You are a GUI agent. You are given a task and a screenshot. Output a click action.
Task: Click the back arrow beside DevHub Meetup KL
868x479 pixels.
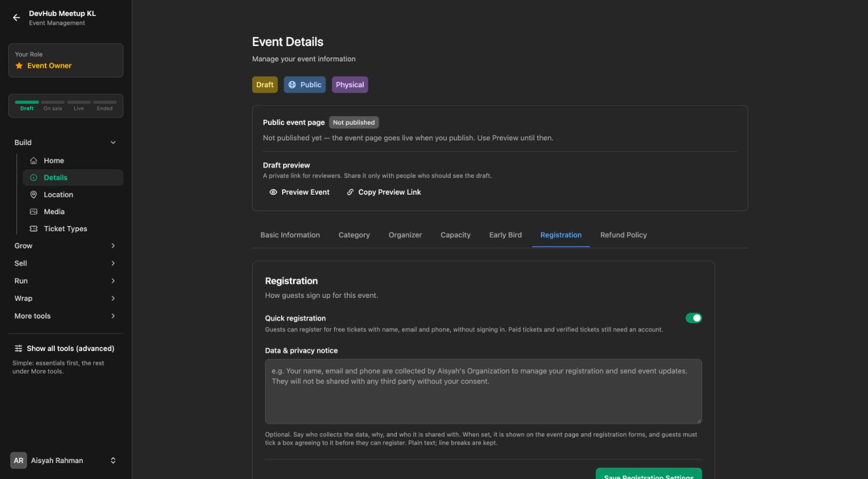tap(17, 18)
